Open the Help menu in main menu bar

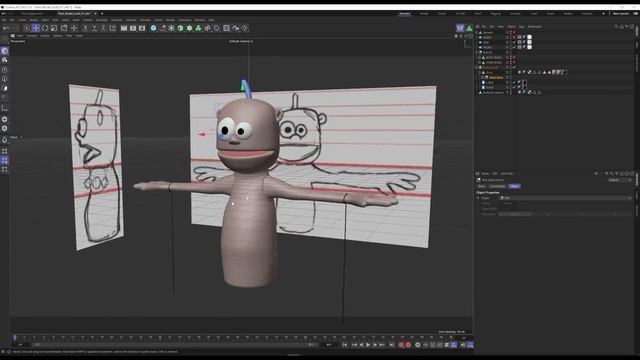(x=211, y=20)
